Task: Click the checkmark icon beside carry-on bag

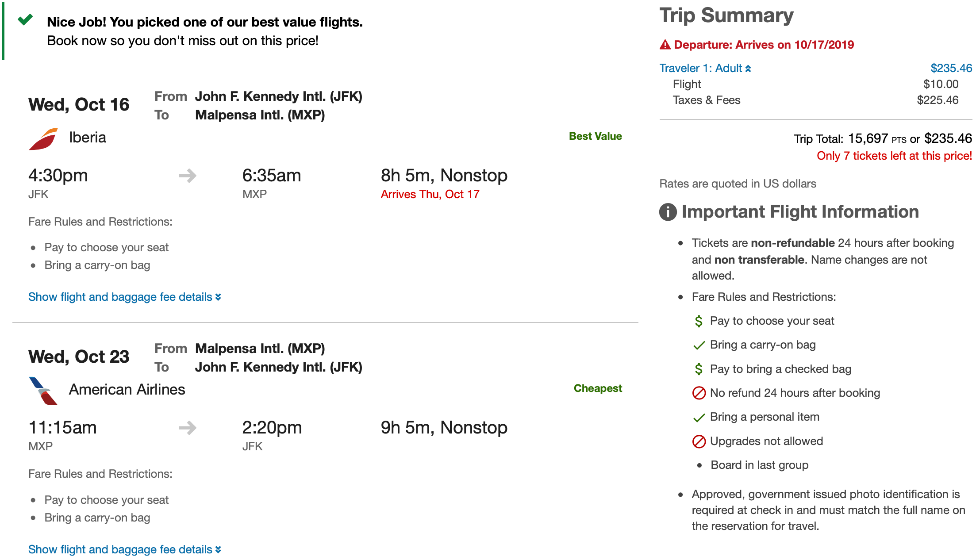Action: [x=699, y=345]
